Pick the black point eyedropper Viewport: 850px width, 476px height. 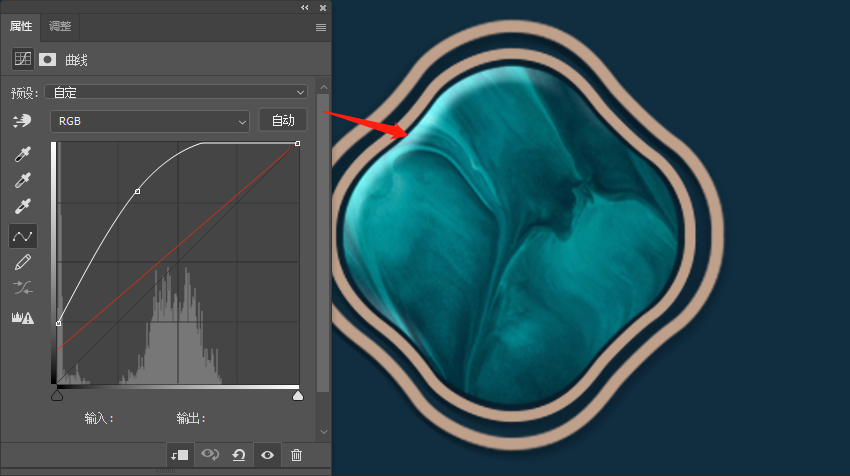(22, 154)
